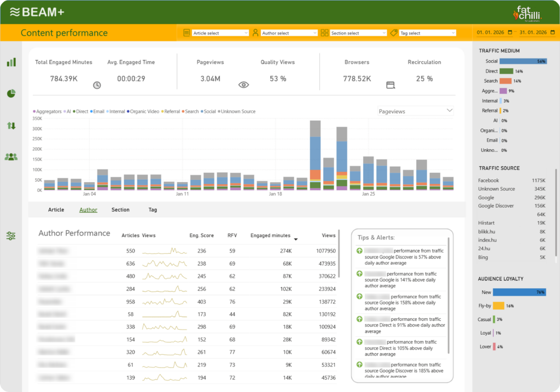Click the clock icon under Engaged Minutes
This screenshot has height=392, width=560.
97,85
